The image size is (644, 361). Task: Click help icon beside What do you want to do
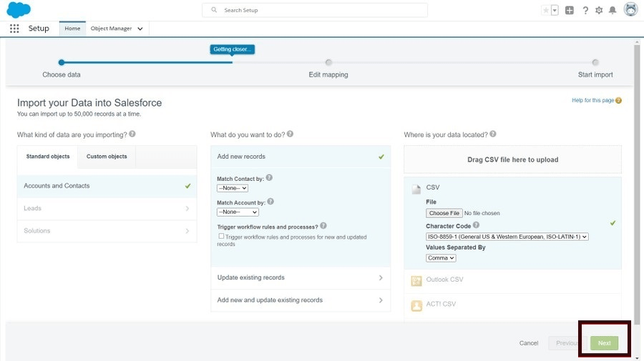tap(290, 134)
